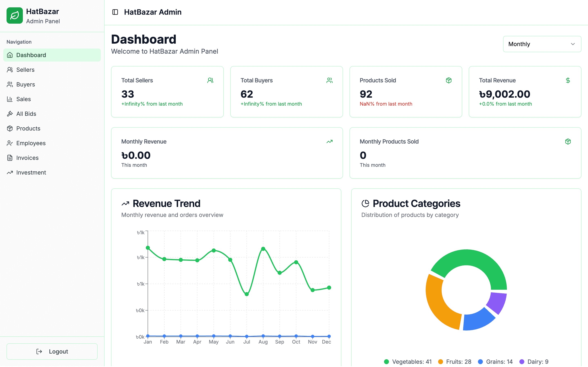Click the dollar icon on Total Revenue card
Image resolution: width=588 pixels, height=367 pixels.
click(568, 80)
